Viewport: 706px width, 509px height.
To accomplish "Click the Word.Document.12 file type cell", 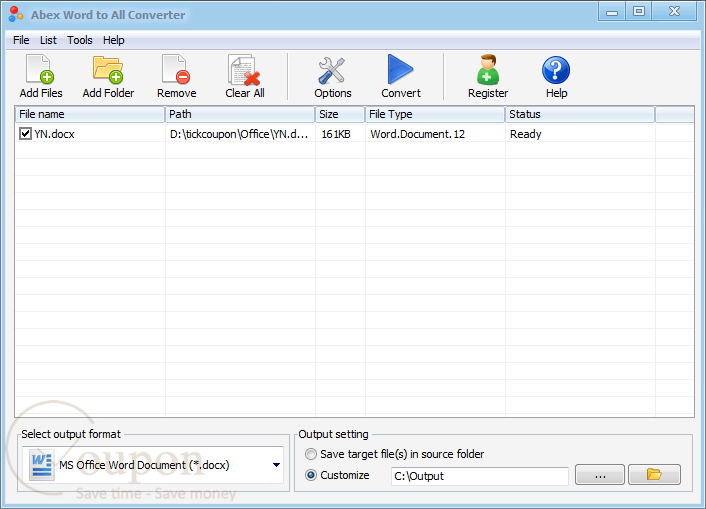I will [x=417, y=134].
